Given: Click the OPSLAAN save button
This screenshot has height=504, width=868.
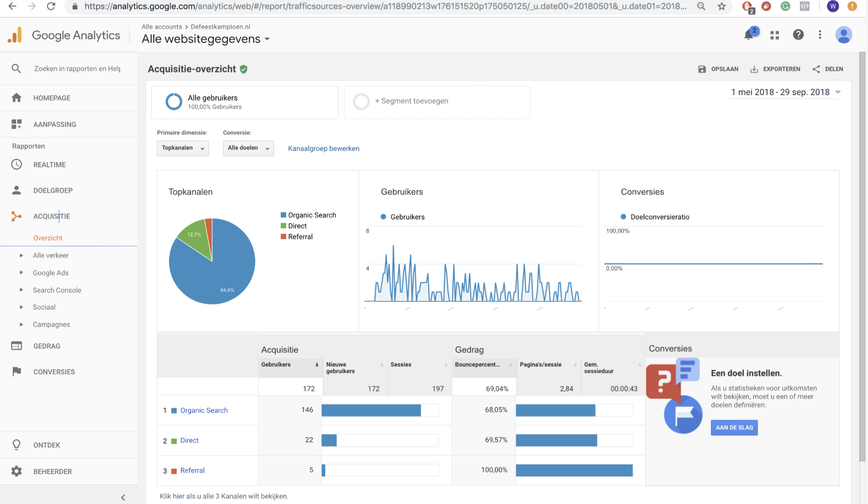Looking at the screenshot, I should click(718, 69).
